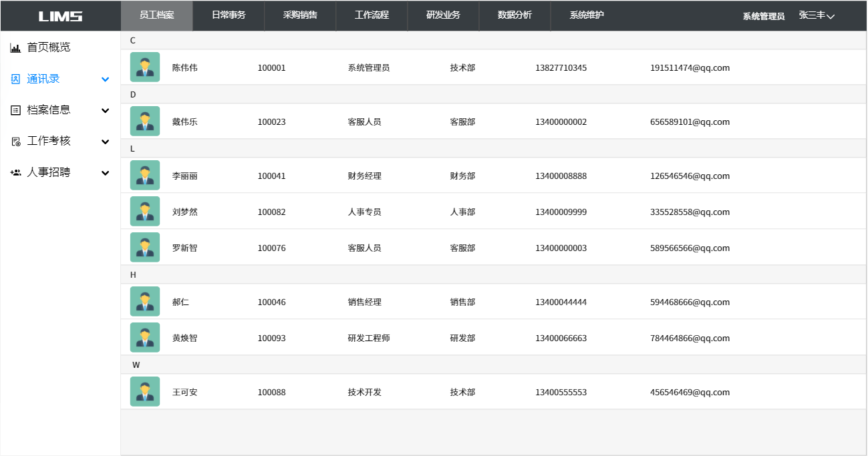Viewport: 868px width, 456px height.
Task: Collapse the 通讯录 sidebar section arrow
Action: tap(105, 79)
